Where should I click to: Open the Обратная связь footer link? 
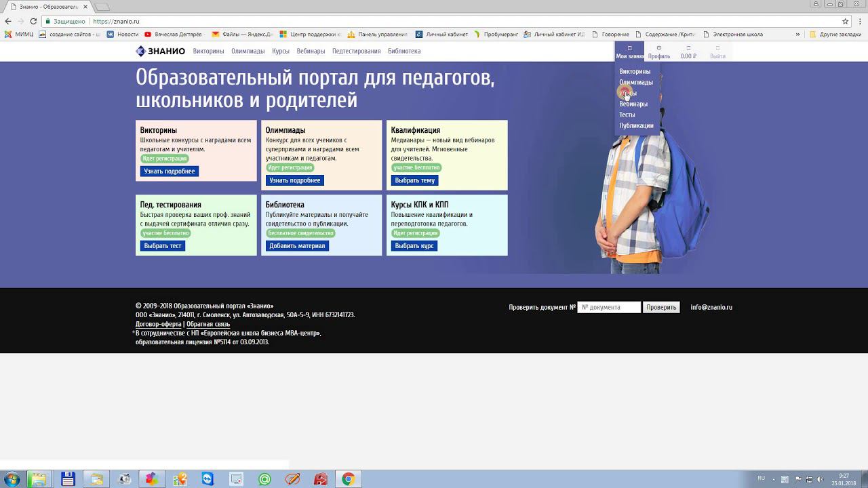[208, 324]
